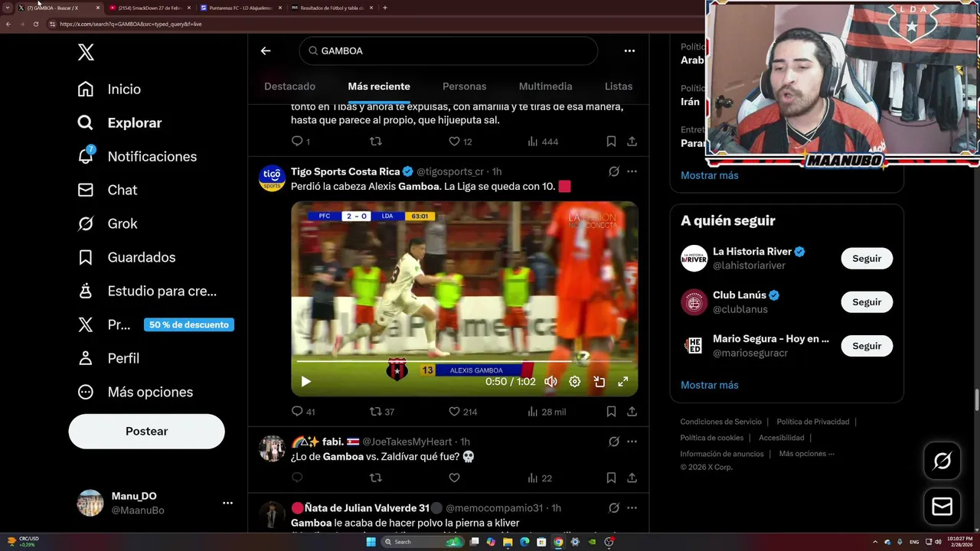Expand video to fullscreen
Image resolution: width=980 pixels, height=551 pixels.
pyautogui.click(x=623, y=381)
